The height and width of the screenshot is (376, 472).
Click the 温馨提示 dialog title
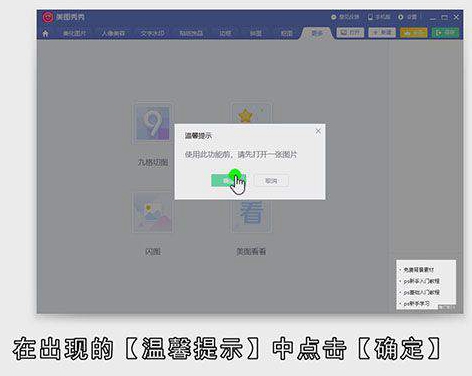(x=198, y=136)
